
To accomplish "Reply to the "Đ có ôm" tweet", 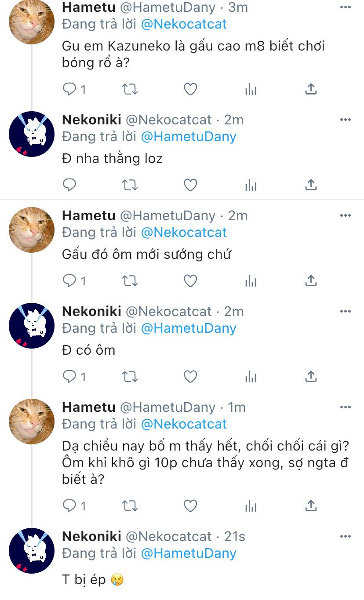I will point(70,377).
